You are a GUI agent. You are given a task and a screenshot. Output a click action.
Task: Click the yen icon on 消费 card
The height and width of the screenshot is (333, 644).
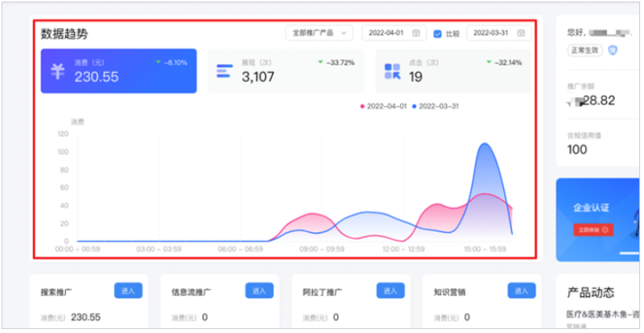click(57, 71)
